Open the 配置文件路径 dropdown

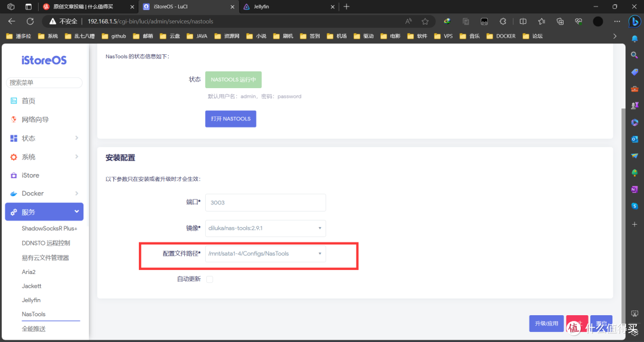[x=265, y=254]
